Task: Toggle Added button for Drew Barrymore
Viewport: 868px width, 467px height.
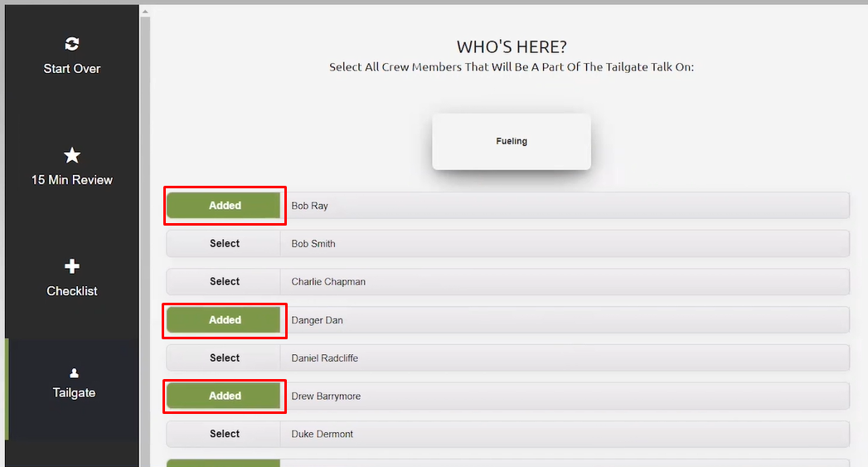Action: pos(225,396)
